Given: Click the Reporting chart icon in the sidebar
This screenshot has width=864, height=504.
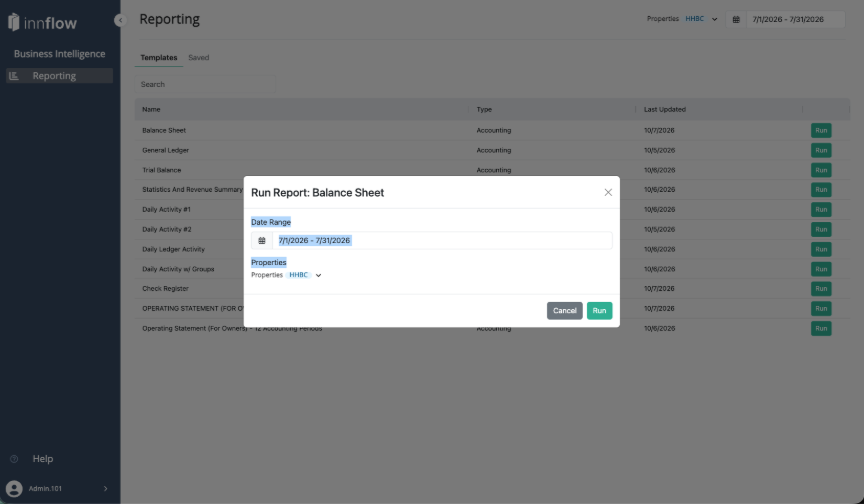Looking at the screenshot, I should pos(14,76).
